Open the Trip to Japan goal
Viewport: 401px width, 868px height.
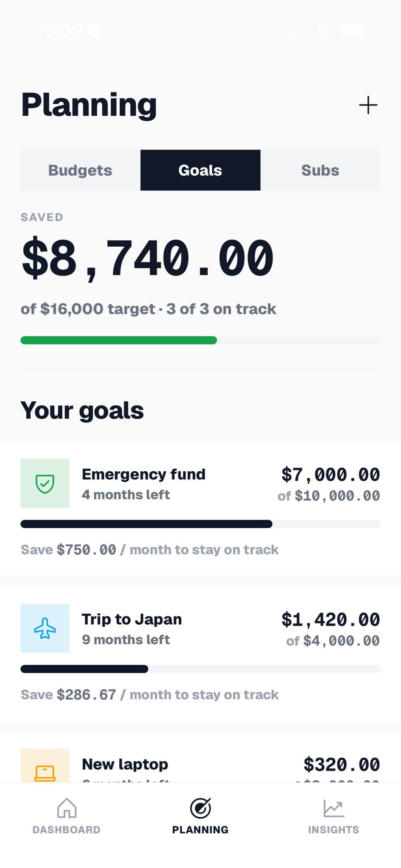pos(200,654)
